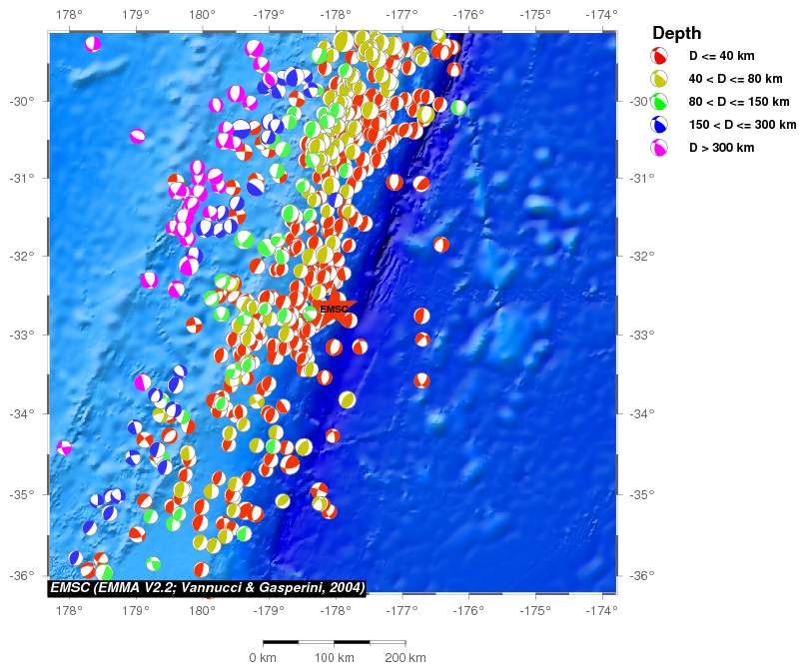Image resolution: width=806 pixels, height=672 pixels.
Task: Select the "D <= 40 km" legend label
Action: pyautogui.click(x=722, y=56)
